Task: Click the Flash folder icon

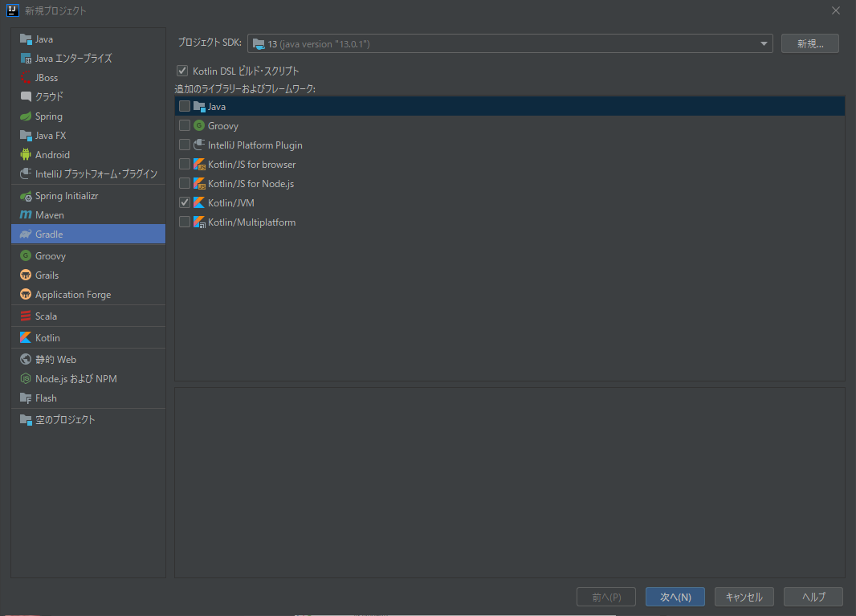Action: (26, 398)
